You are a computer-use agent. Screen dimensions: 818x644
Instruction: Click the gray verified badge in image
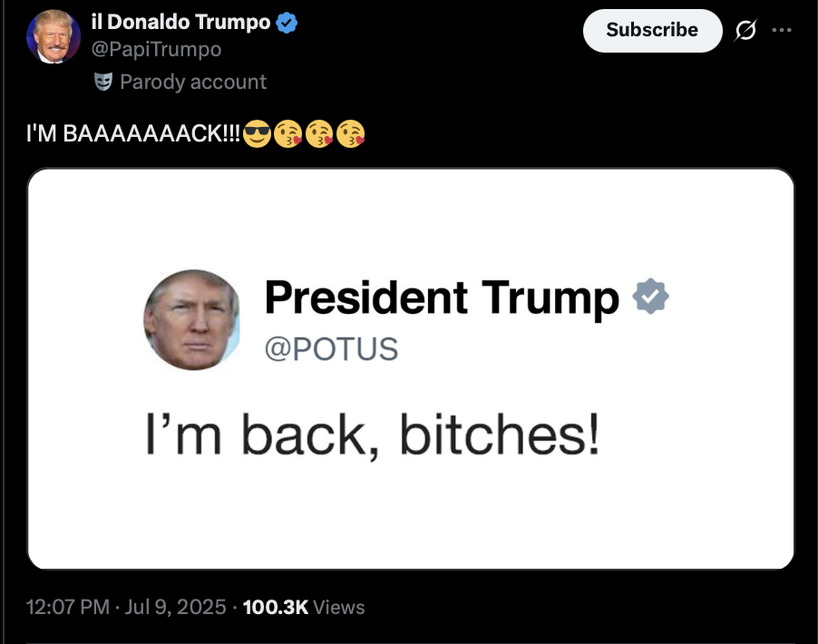pyautogui.click(x=650, y=297)
